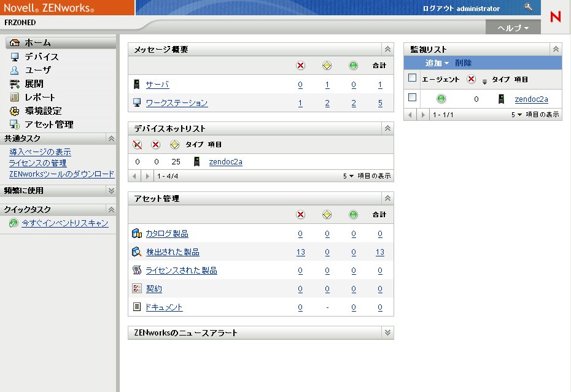The height and width of the screenshot is (392, 571).
Task: Click the アセット管理 sidebar icon
Action: (15, 125)
